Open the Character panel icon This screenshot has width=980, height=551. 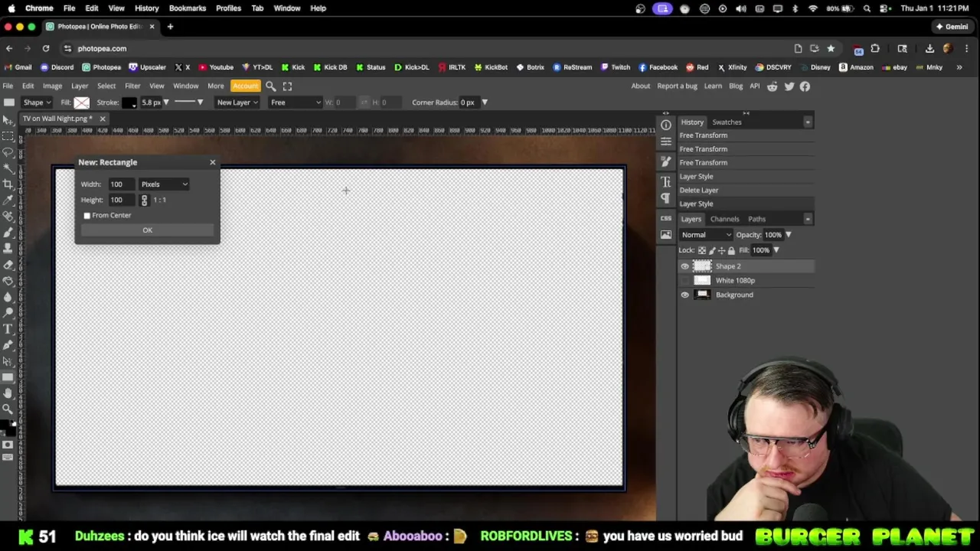[x=666, y=181]
